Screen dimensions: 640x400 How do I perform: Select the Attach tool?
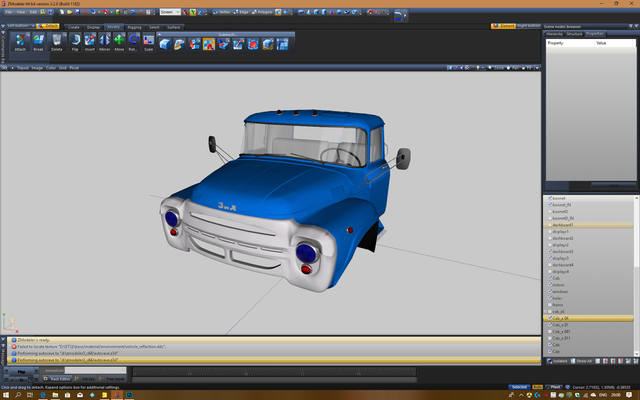click(x=20, y=42)
